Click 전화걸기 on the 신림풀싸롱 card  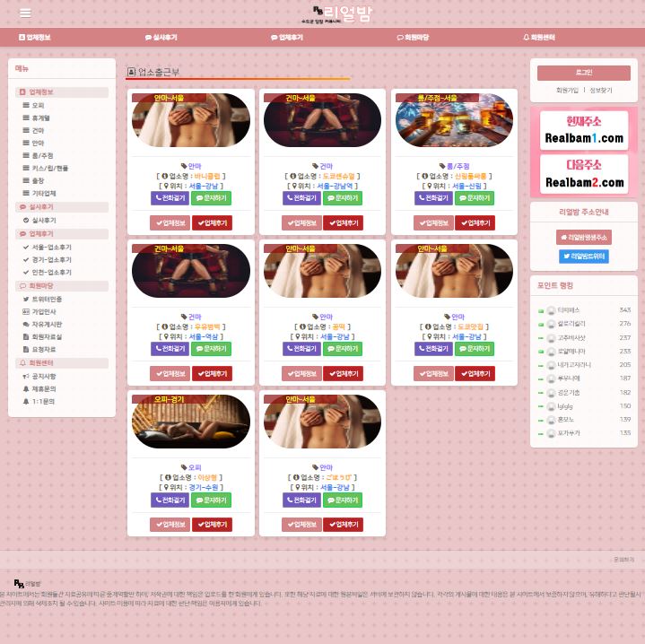433,198
